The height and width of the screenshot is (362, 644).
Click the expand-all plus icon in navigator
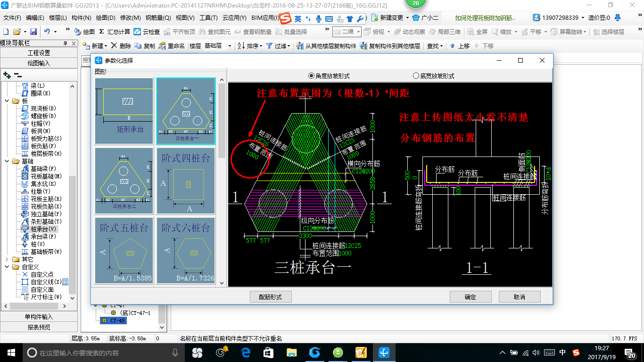7,75
